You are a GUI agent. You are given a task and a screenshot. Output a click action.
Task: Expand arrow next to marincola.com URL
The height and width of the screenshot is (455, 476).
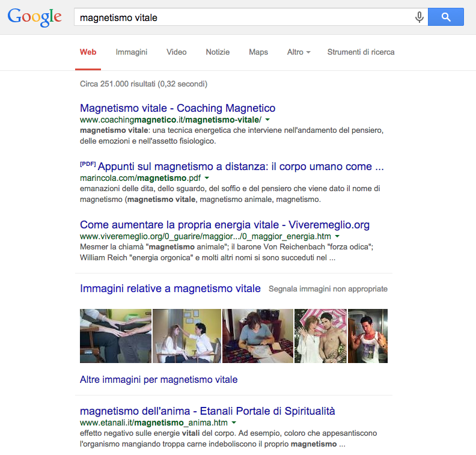coord(207,178)
